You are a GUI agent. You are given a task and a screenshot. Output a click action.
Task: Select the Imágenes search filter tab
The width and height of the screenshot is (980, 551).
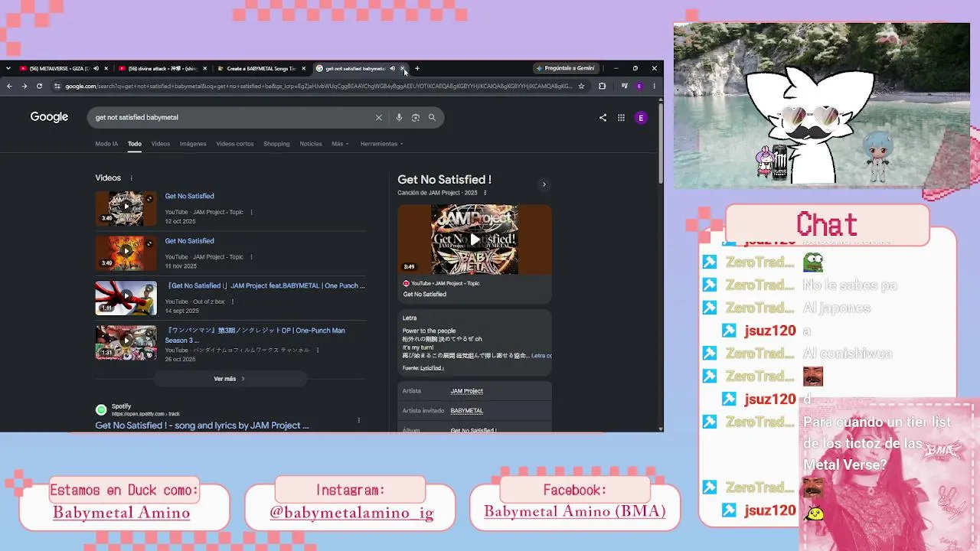pyautogui.click(x=193, y=144)
